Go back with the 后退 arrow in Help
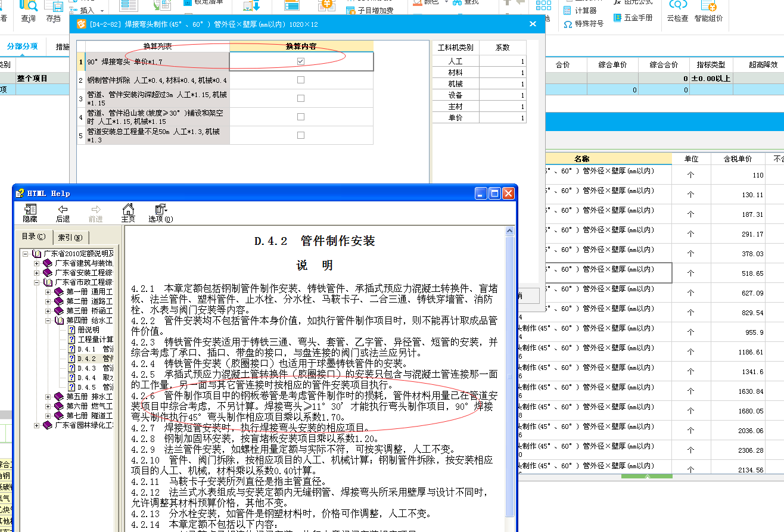Viewport: 784px width, 532px height. (63, 213)
